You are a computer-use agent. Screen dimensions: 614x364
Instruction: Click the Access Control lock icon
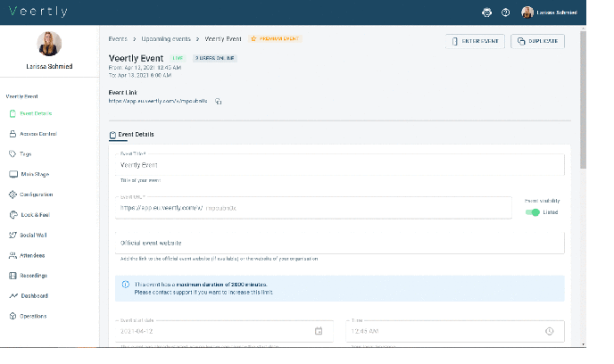pyautogui.click(x=12, y=134)
